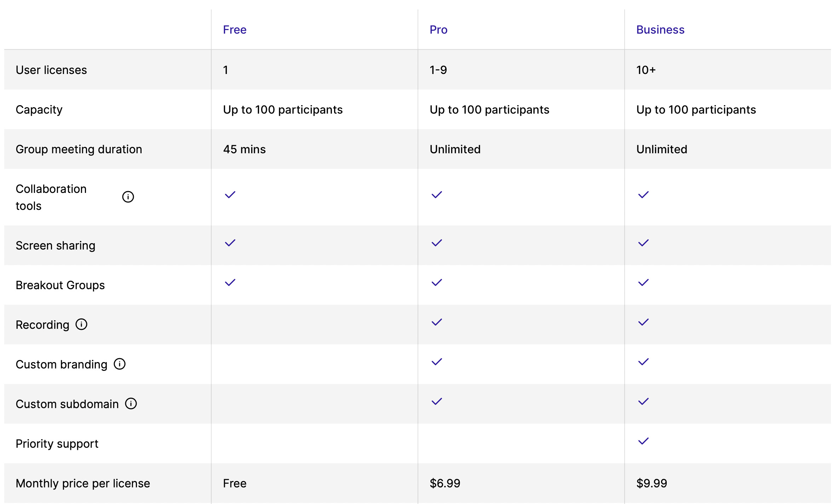Viewport: 838px width, 504px height.
Task: Click the Pro checkmark for Custom subdomain
Action: (437, 401)
